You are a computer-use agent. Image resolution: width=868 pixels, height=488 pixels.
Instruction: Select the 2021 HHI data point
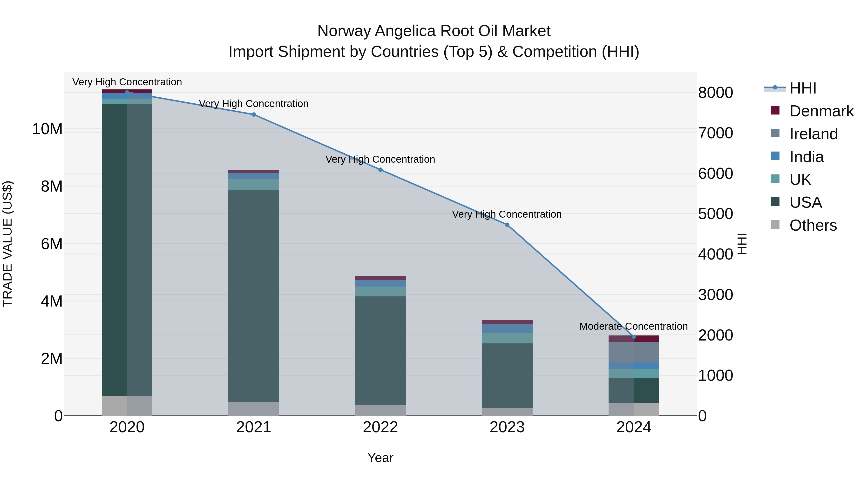pyautogui.click(x=254, y=114)
